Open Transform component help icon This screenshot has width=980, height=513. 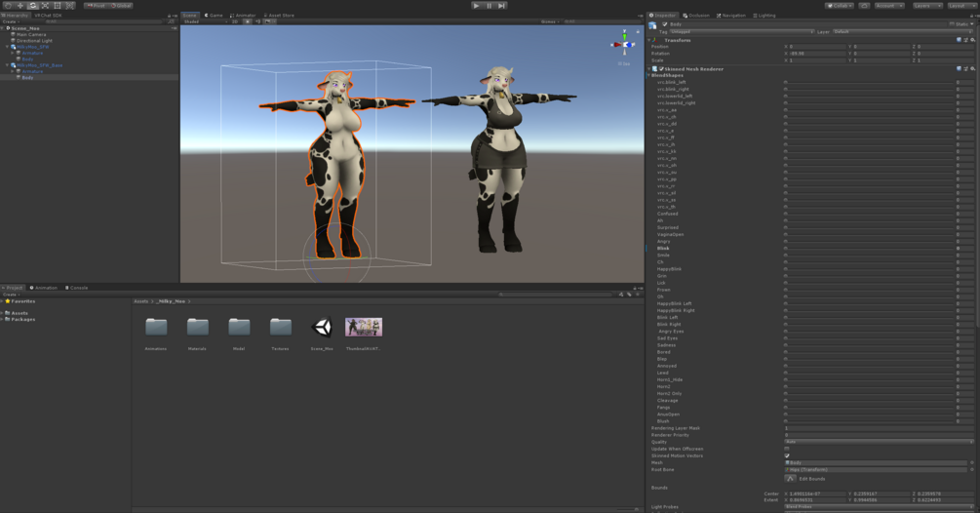(960, 40)
